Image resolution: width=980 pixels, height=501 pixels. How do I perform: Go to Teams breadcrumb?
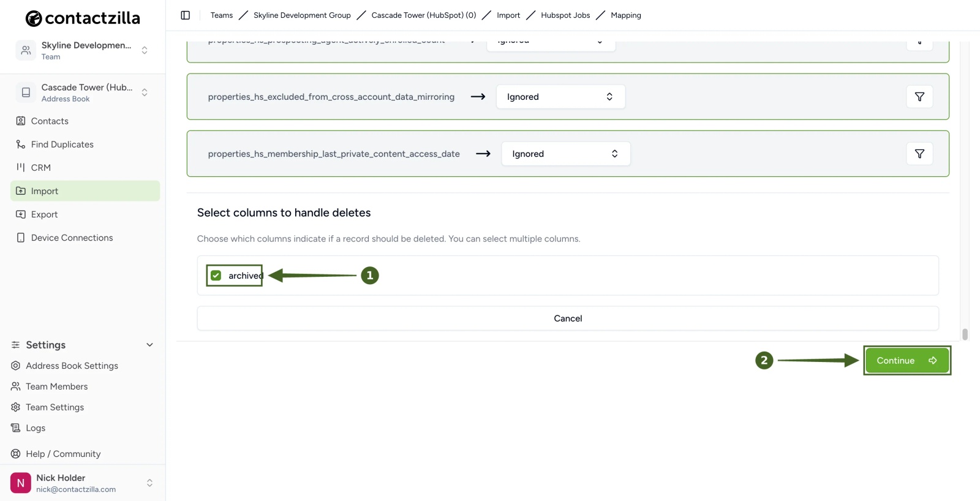(x=222, y=15)
